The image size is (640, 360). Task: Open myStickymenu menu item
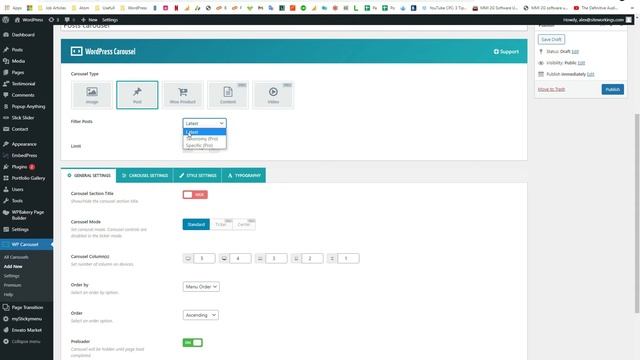point(26,319)
